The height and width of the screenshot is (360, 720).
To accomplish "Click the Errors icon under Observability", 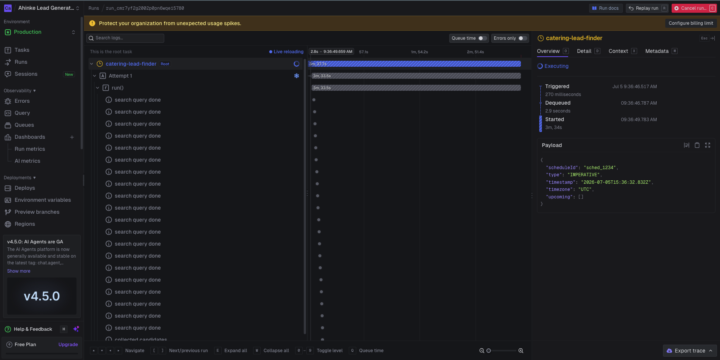I will coord(7,101).
